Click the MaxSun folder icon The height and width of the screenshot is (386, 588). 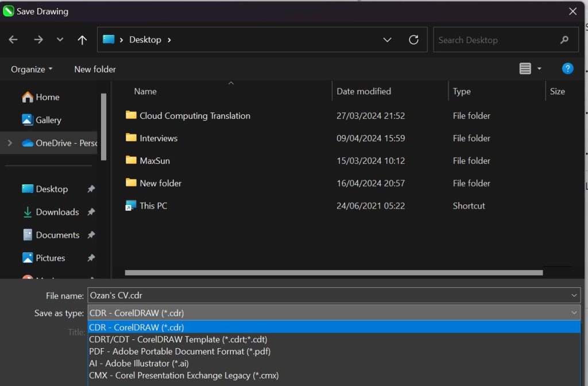131,160
